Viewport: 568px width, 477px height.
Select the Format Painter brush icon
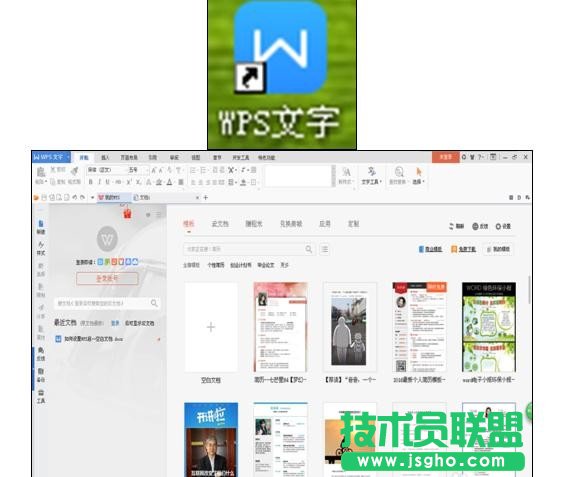tap(75, 170)
